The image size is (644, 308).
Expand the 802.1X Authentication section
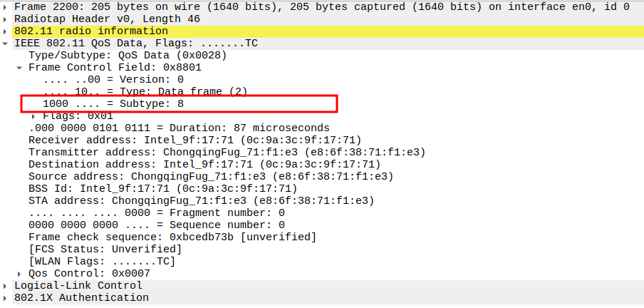[x=7, y=297]
